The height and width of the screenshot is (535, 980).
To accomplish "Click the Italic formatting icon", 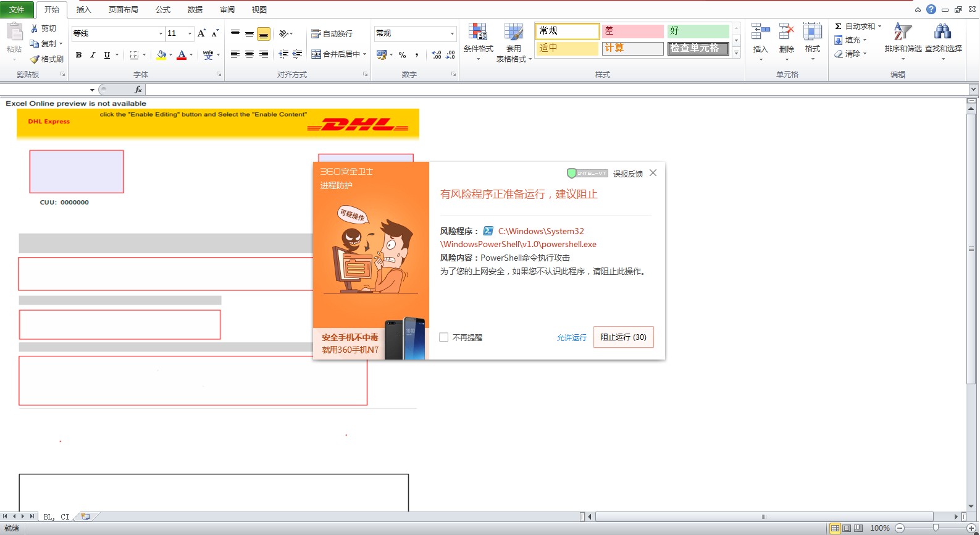I will pos(93,55).
